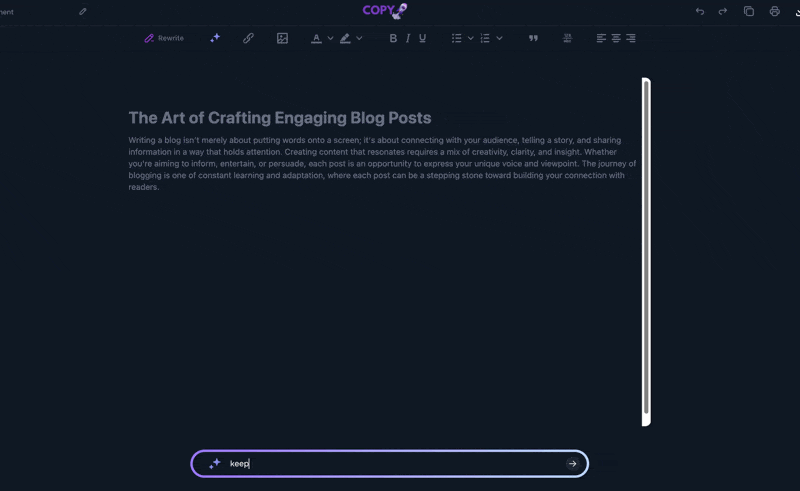Click the Rewrite button in the toolbar
The width and height of the screenshot is (800, 491).
tap(164, 38)
